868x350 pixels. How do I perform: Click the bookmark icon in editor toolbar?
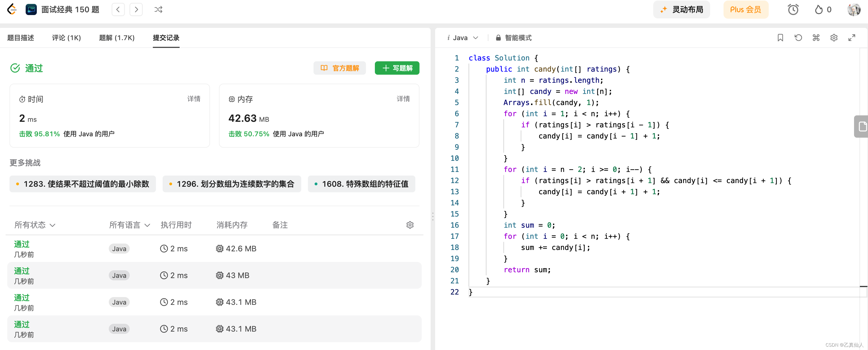(x=780, y=38)
